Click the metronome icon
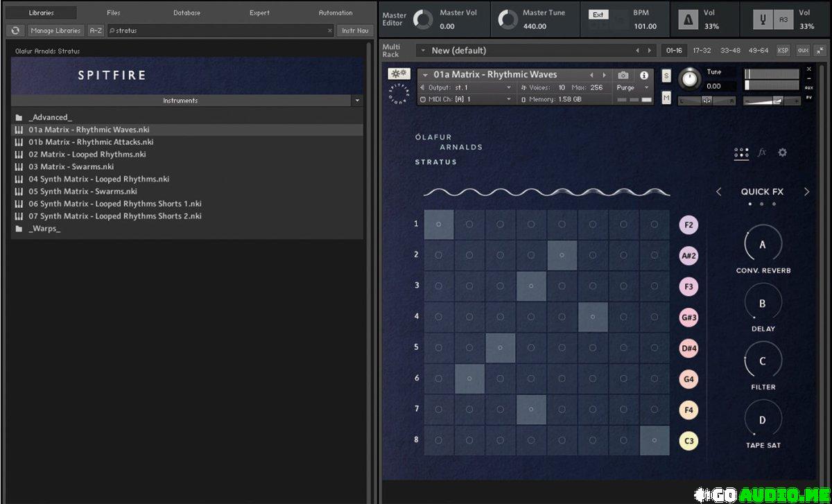Viewport: 832px width, 504px height. (x=688, y=19)
